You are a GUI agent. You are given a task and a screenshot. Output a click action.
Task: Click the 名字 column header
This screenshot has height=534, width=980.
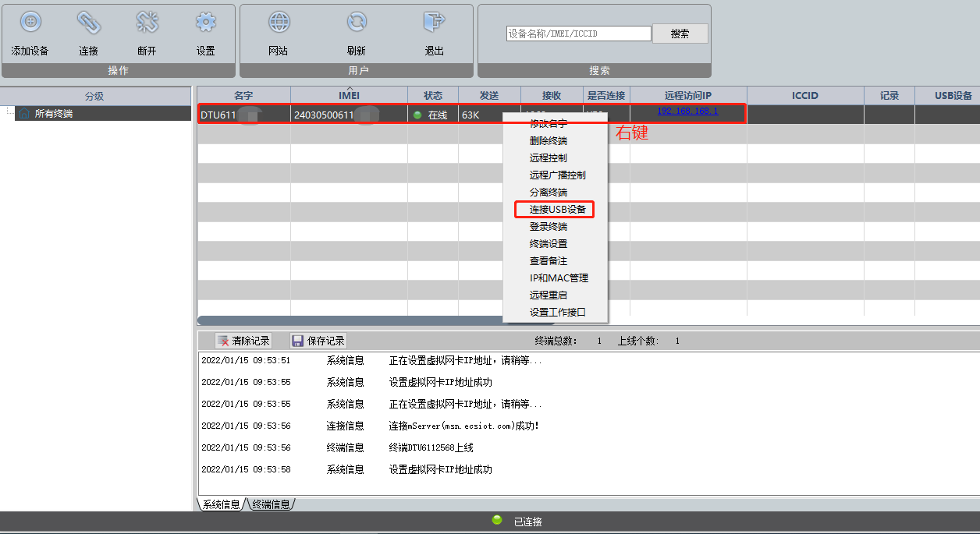pos(244,96)
